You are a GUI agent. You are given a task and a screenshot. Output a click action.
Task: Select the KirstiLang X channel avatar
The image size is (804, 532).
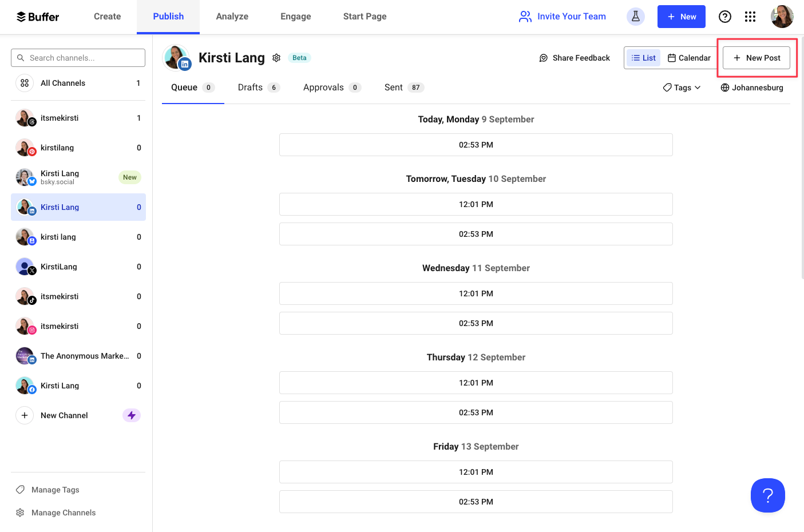tap(25, 267)
